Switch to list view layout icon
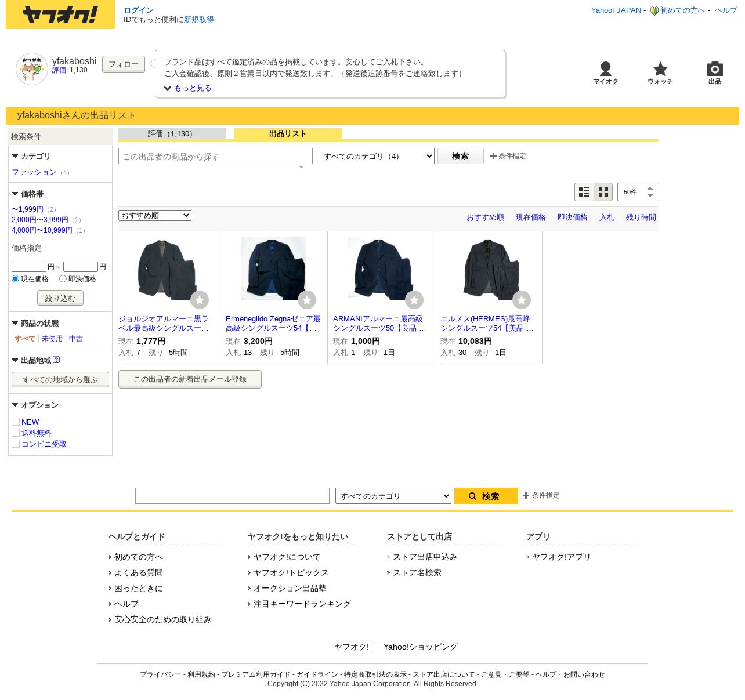The image size is (745, 700). click(x=584, y=192)
